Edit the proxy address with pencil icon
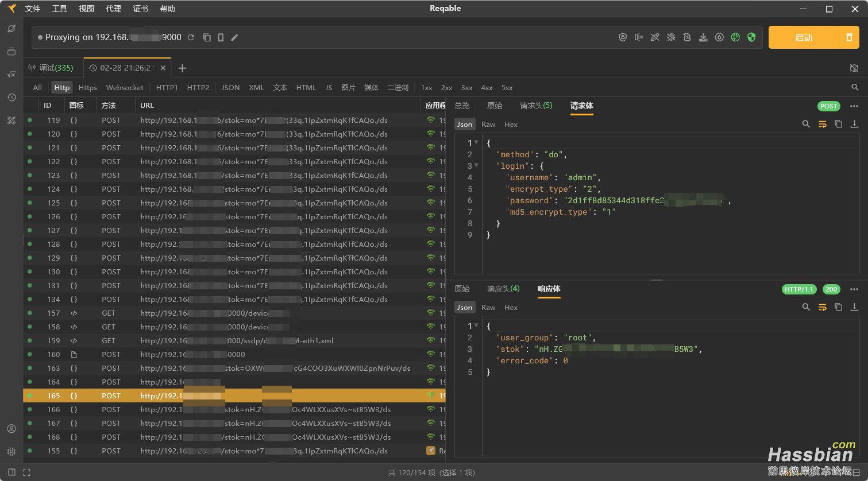Viewport: 868px width, 481px height. (x=234, y=37)
